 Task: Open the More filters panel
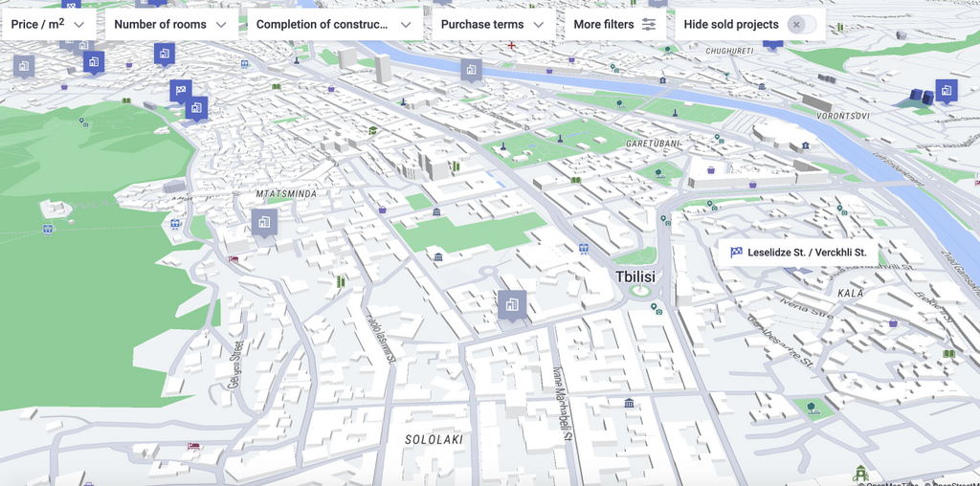[x=615, y=24]
